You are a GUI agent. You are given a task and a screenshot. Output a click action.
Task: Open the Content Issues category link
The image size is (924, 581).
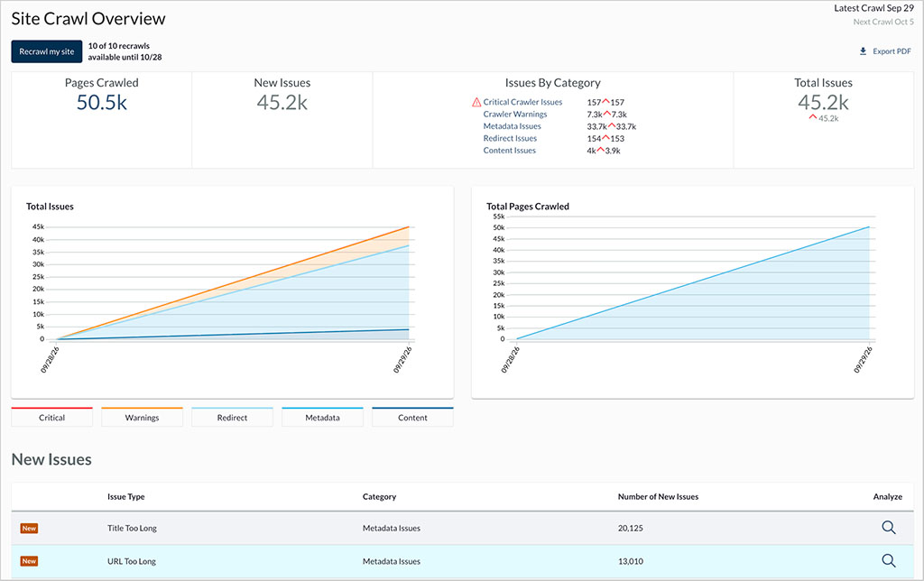tap(509, 151)
